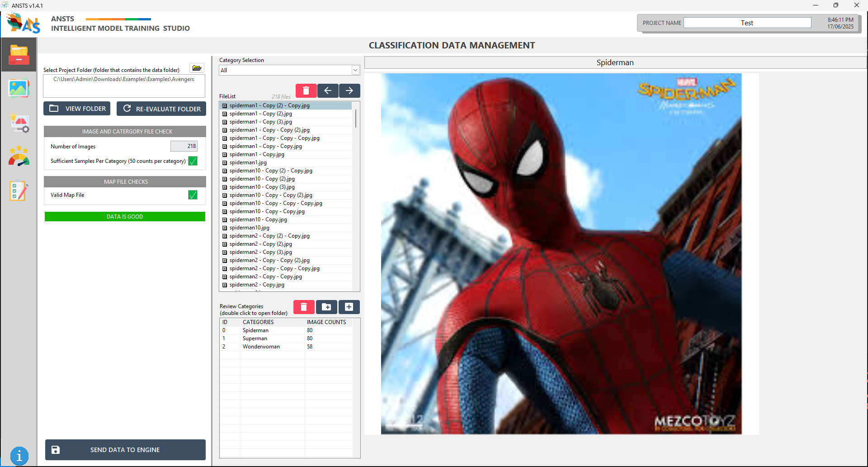Open the image viewer sidebar icon
This screenshot has width=868, height=467.
pos(19,89)
